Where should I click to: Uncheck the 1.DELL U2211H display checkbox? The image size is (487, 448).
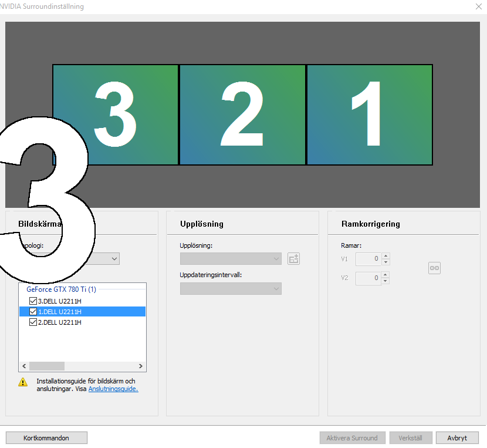pyautogui.click(x=33, y=312)
